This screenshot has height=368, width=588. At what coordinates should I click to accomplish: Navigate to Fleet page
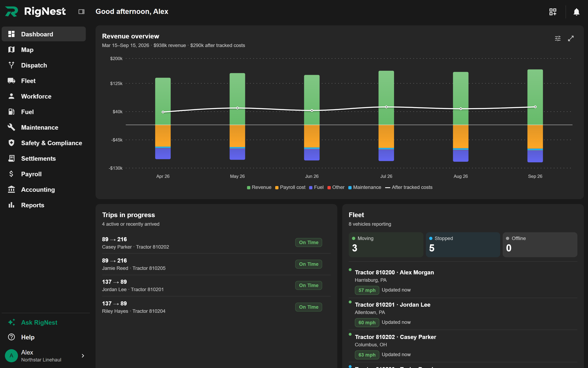(x=44, y=81)
